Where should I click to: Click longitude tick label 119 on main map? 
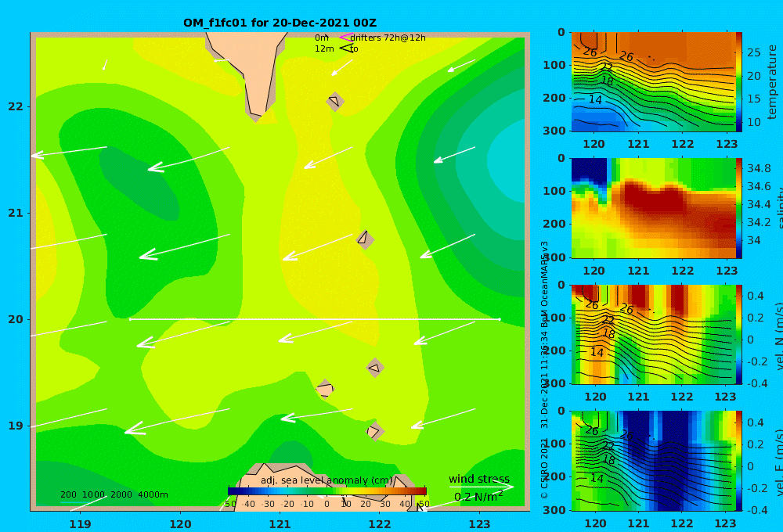tap(81, 524)
